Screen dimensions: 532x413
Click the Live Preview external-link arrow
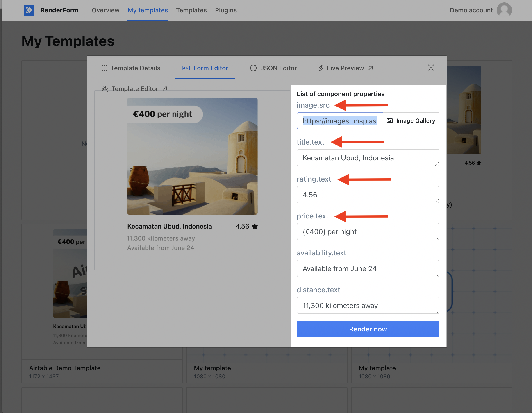pos(371,68)
